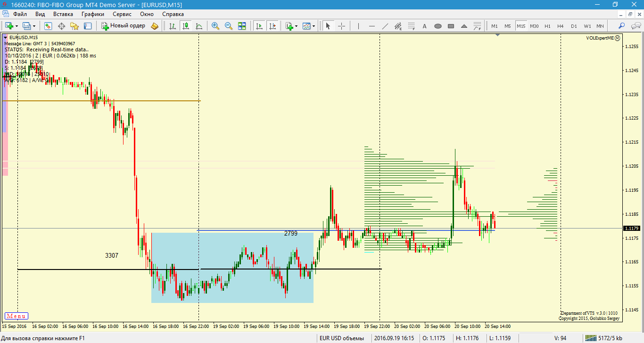The height and width of the screenshot is (343, 644).
Task: Open the Графики menu
Action: (93, 14)
